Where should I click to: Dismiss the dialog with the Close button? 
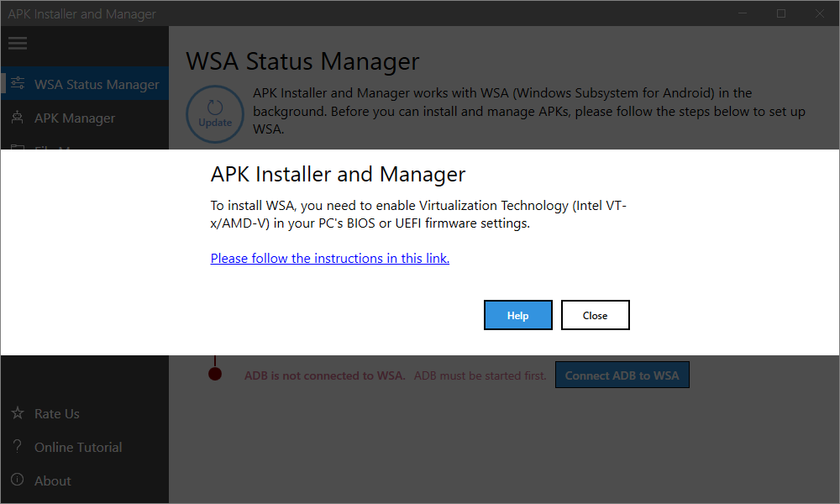pyautogui.click(x=595, y=315)
